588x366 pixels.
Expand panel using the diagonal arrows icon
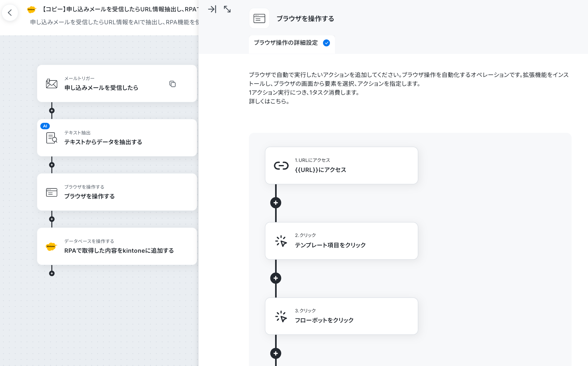click(227, 9)
